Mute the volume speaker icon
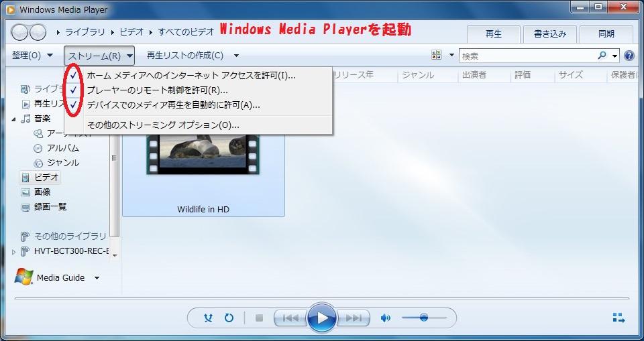 pos(385,318)
